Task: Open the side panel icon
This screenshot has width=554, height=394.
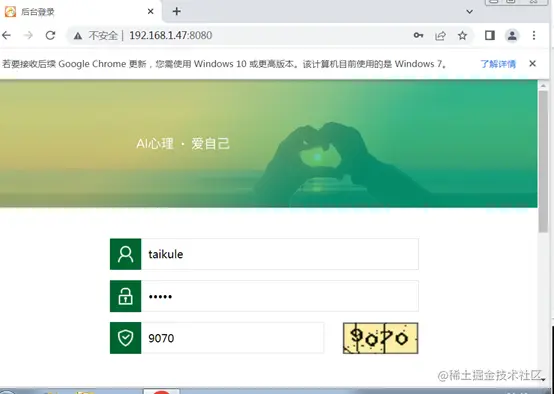Action: point(490,35)
